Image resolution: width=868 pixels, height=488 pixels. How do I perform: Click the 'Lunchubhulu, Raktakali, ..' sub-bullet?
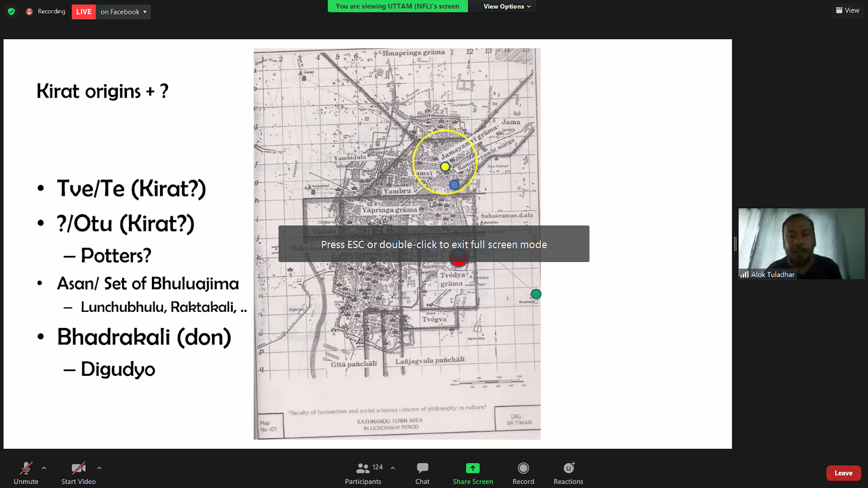[x=164, y=307]
